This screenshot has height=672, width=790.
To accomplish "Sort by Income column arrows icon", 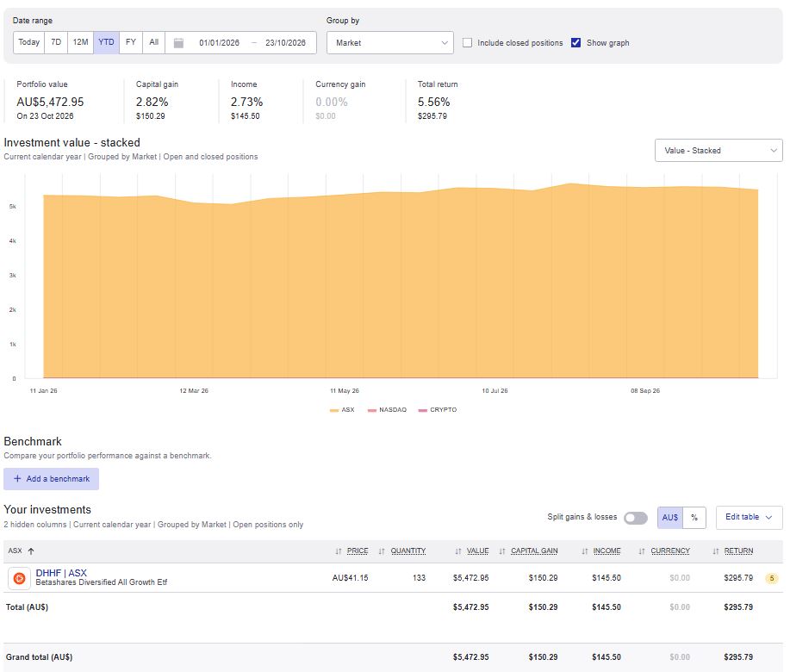I will 585,551.
